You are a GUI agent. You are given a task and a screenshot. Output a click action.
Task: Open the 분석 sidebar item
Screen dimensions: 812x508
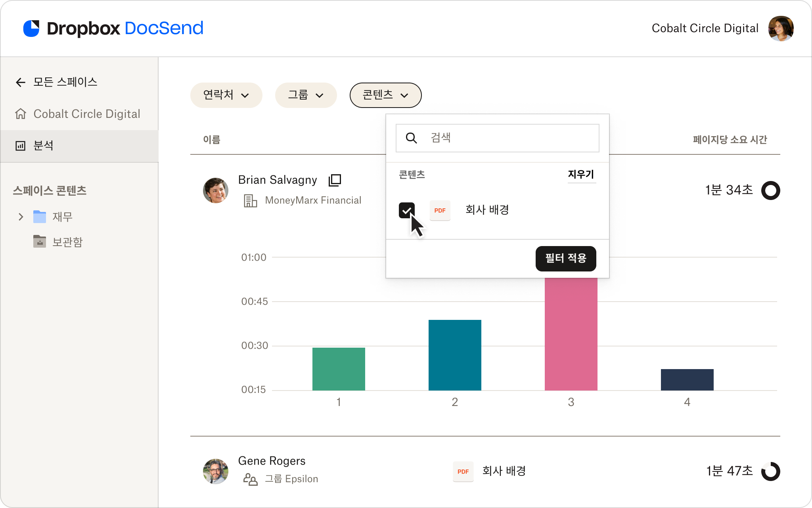pos(79,146)
